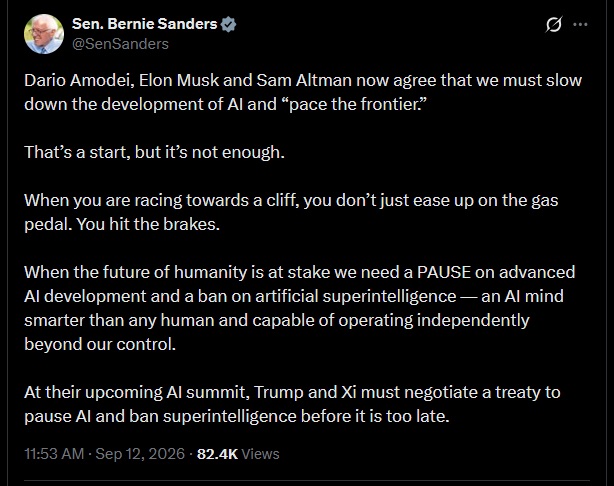Click the capitalized word PAUSE
This screenshot has width=614, height=486.
(444, 272)
